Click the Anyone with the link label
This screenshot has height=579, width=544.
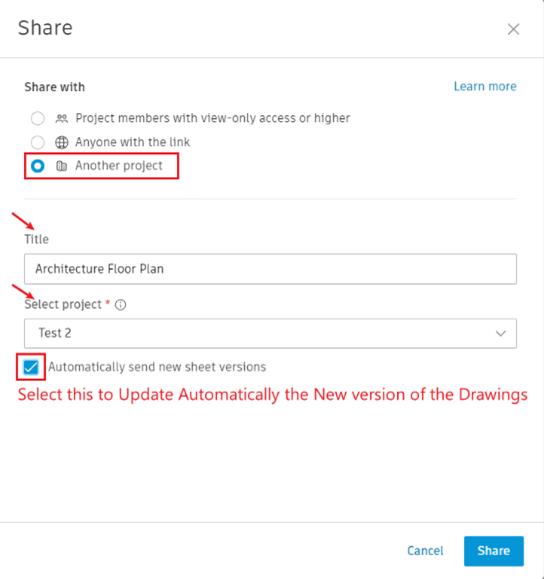(133, 142)
